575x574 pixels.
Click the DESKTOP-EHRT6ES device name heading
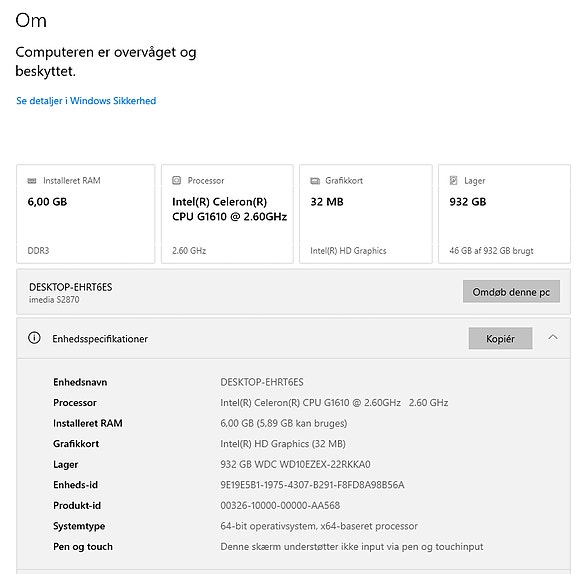click(x=71, y=287)
